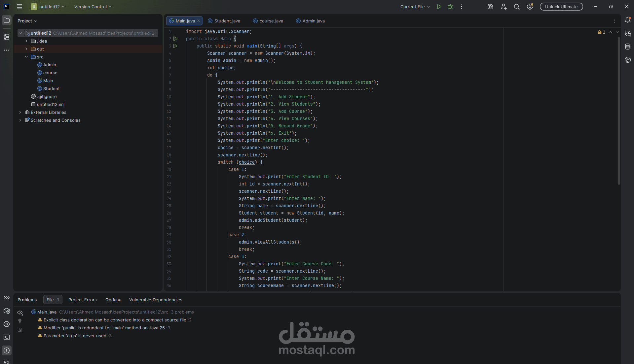634x364 pixels.
Task: Click the Unlock Ultimate button
Action: [561, 7]
